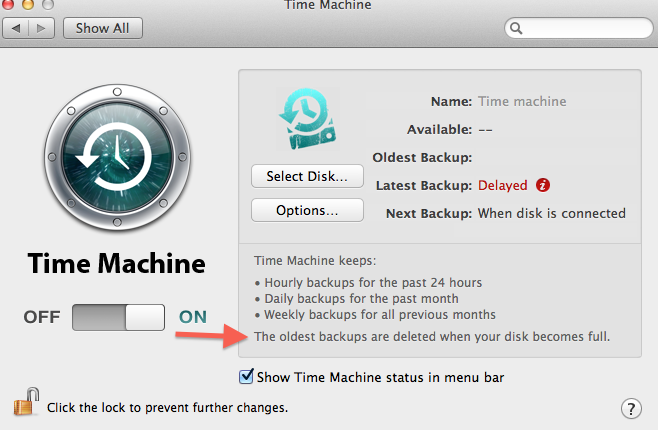Click the yellow minimize window button
Image resolution: width=658 pixels, height=430 pixels.
(28, 4)
